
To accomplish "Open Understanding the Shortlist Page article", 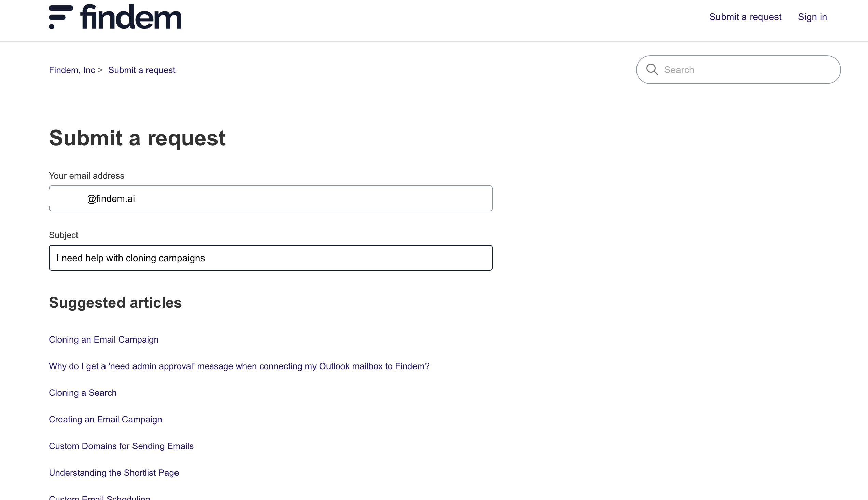I will [114, 473].
